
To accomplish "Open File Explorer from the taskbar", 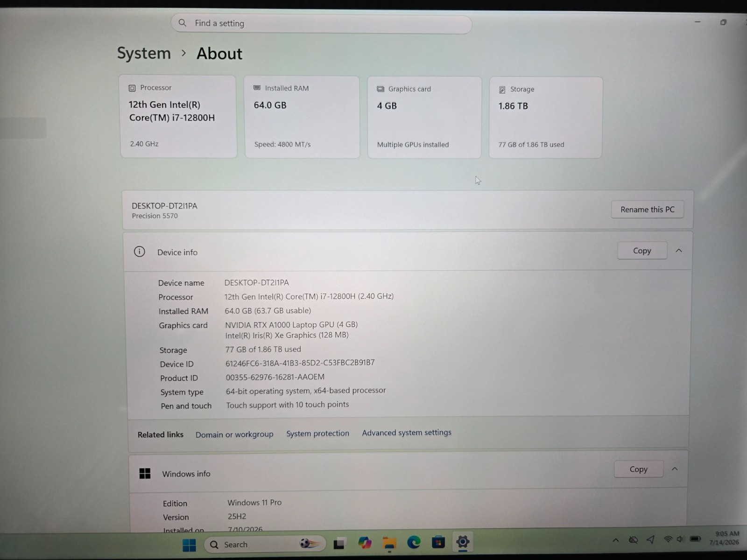I will 389,543.
